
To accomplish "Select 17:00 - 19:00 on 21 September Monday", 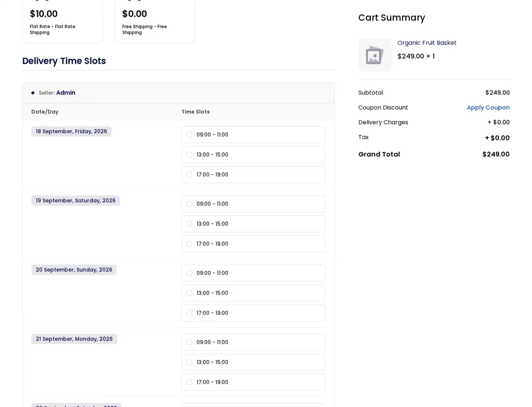I will click(x=253, y=382).
